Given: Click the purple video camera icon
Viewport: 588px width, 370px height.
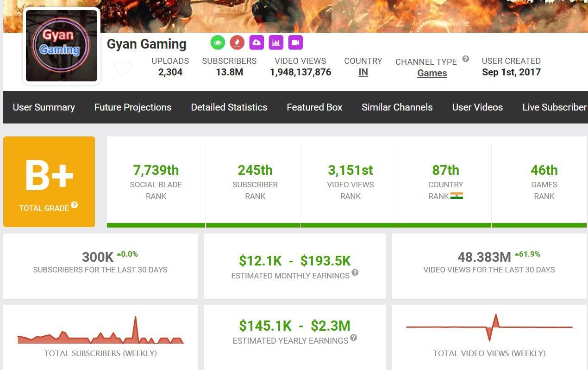Looking at the screenshot, I should [295, 43].
